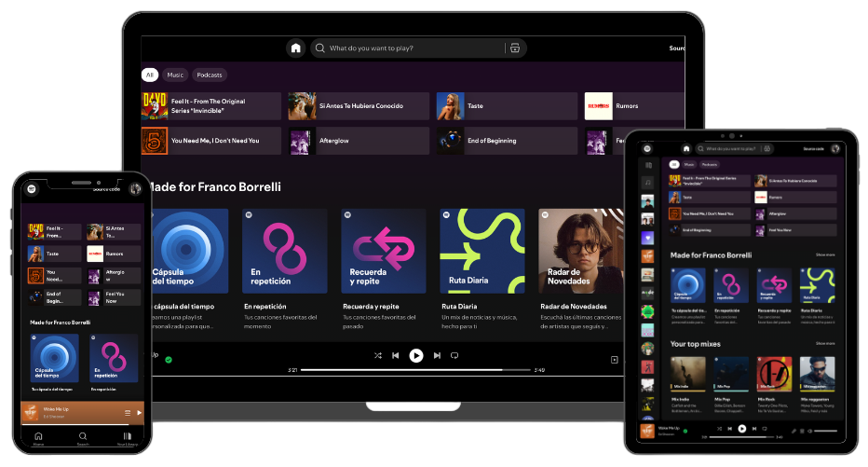
Task: Click Source code link on the tablet
Action: click(814, 149)
